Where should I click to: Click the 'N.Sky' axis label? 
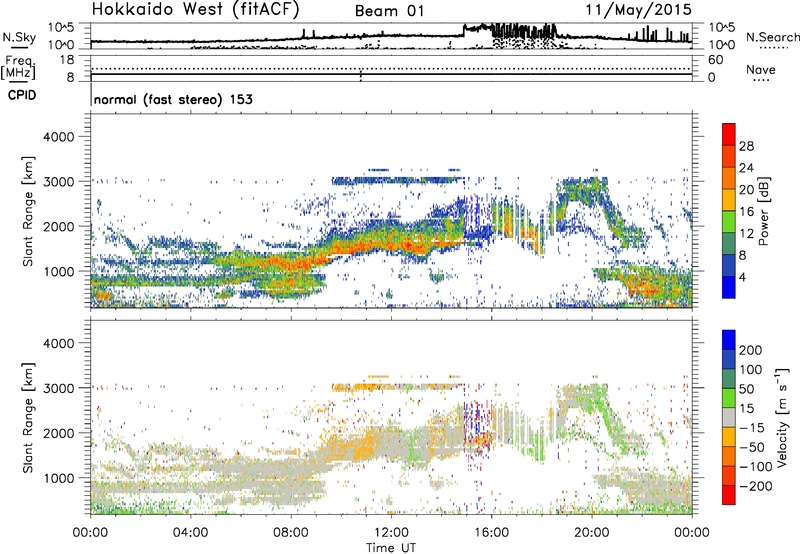(x=19, y=37)
